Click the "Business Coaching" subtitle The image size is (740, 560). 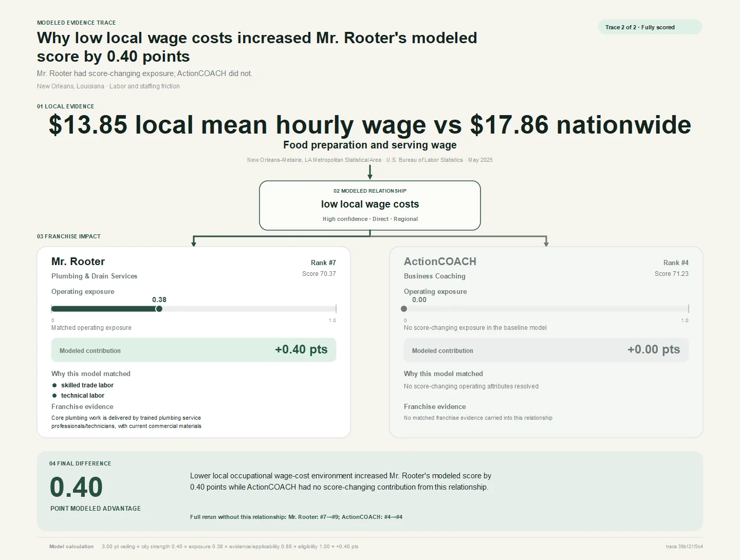tap(435, 276)
